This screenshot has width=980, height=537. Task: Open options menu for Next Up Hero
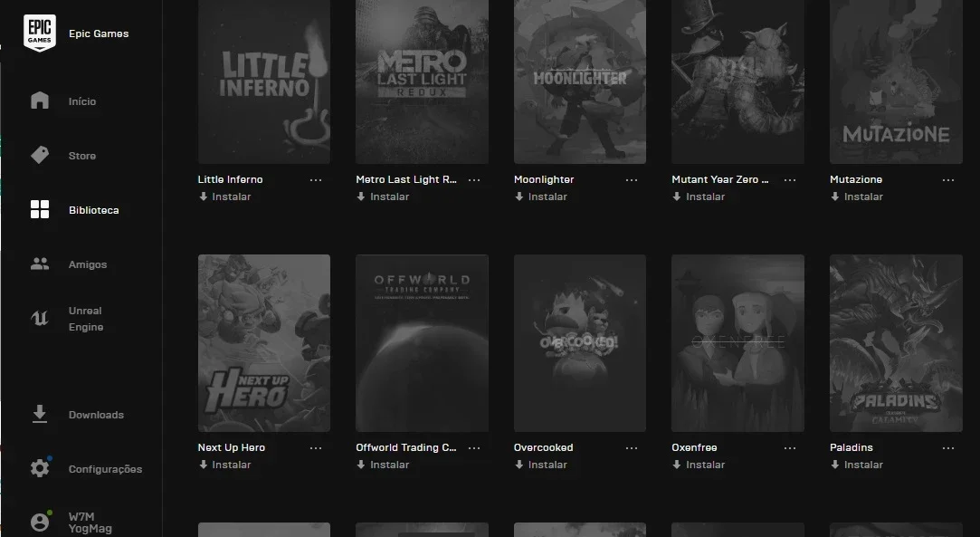[316, 448]
